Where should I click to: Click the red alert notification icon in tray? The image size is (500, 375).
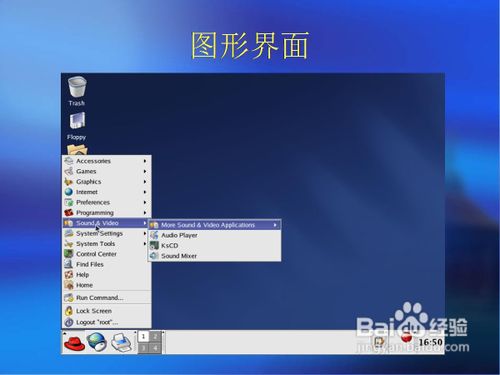pyautogui.click(x=406, y=338)
